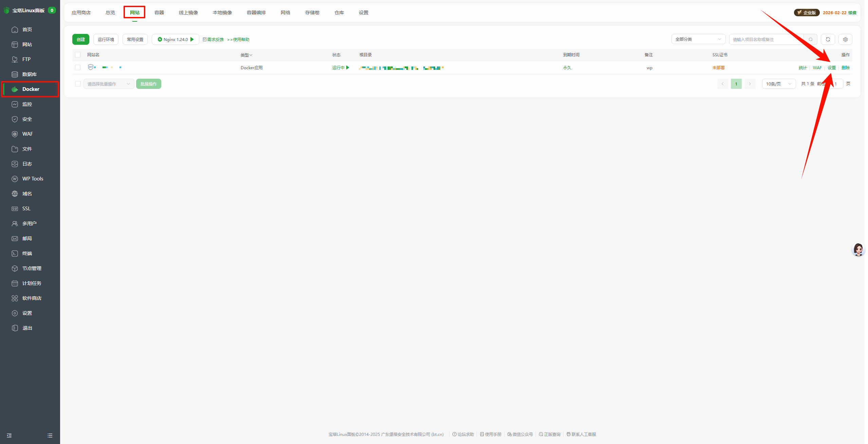This screenshot has height=444, width=868.
Task: Click the 删除 link for the website row
Action: point(846,67)
